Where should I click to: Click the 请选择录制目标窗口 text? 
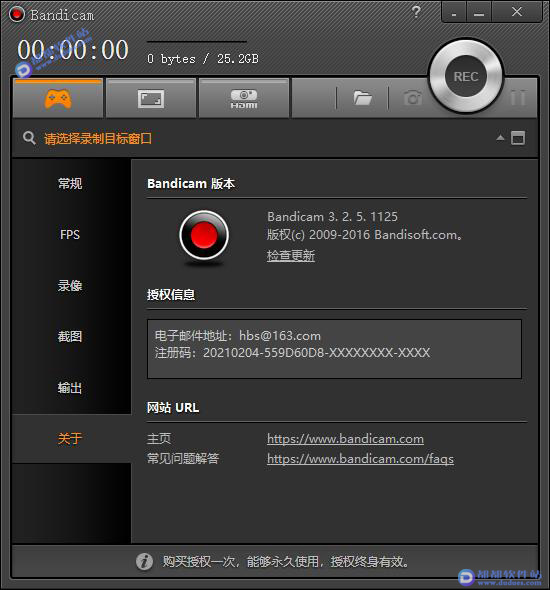(x=98, y=138)
